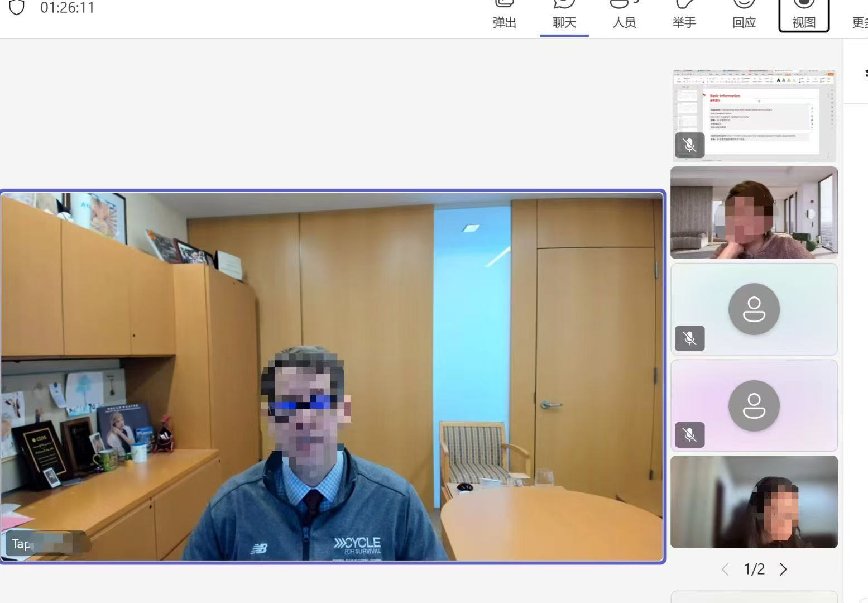Expand the 更多 more actions menu
This screenshot has width=868, height=603.
pos(859,21)
